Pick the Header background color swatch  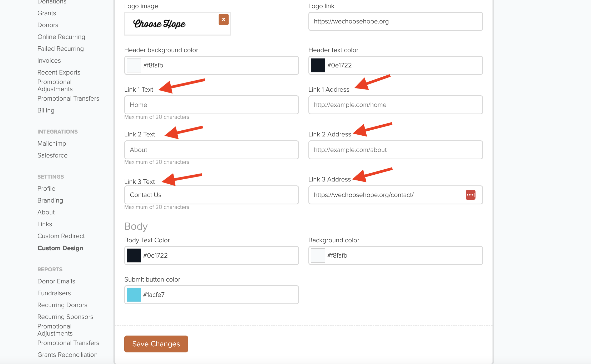[134, 65]
